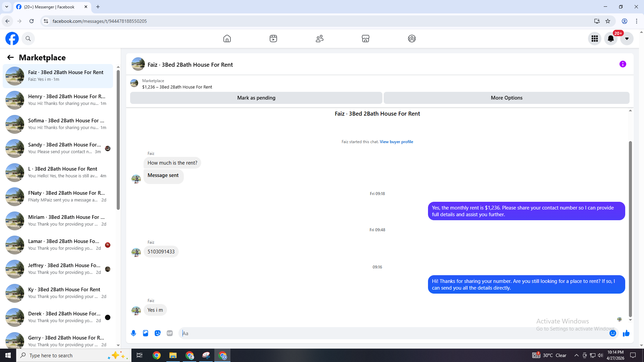Select Faiz's chat in the conversation list
The width and height of the screenshot is (644, 362).
pyautogui.click(x=58, y=76)
